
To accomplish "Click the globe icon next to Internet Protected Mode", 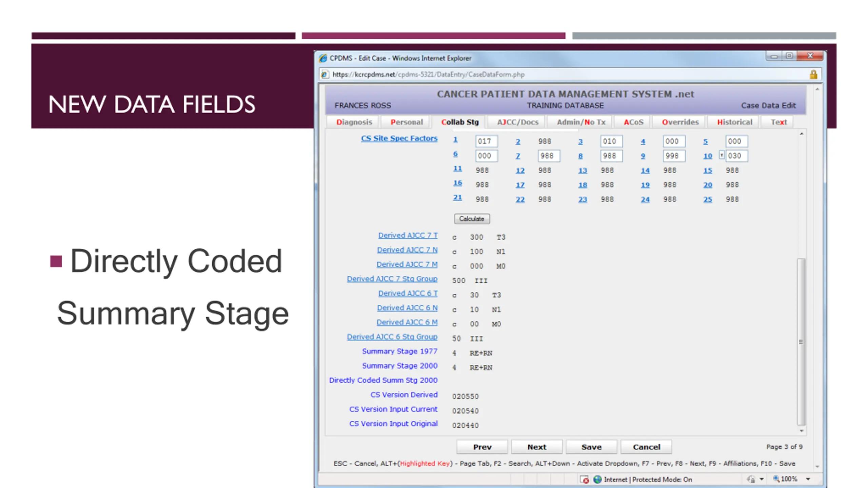I will (x=597, y=479).
